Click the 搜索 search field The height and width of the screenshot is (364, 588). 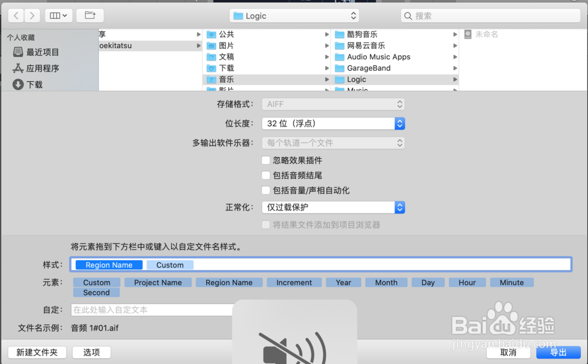point(491,16)
